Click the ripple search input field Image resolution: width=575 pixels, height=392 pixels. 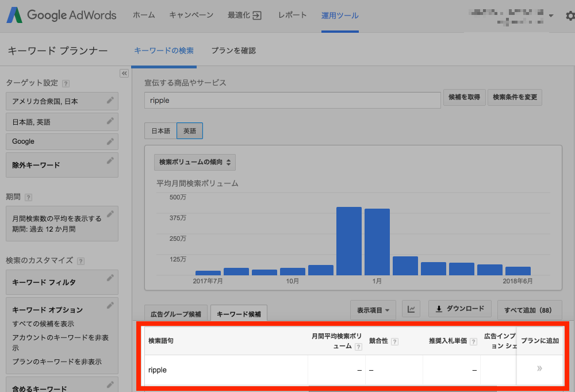tap(293, 100)
